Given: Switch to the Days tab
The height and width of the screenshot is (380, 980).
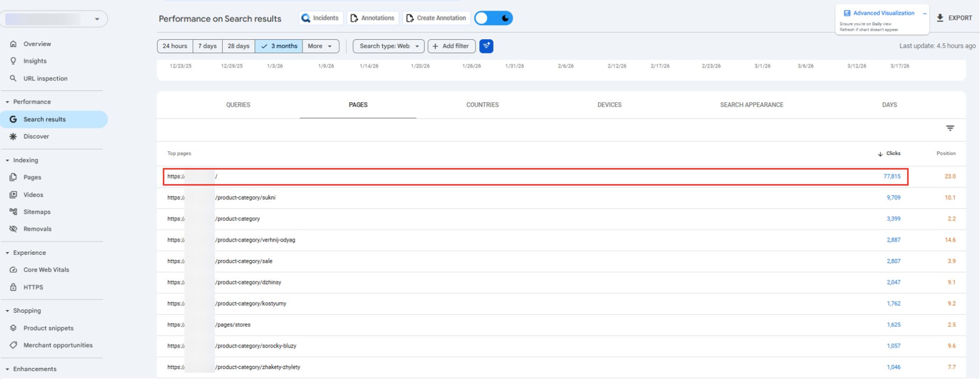Looking at the screenshot, I should pyautogui.click(x=890, y=105).
